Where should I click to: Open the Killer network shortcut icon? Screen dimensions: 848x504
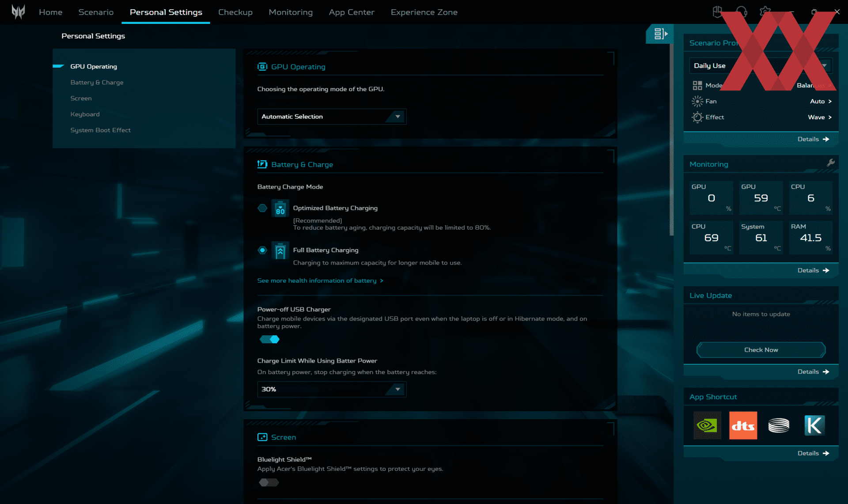814,425
